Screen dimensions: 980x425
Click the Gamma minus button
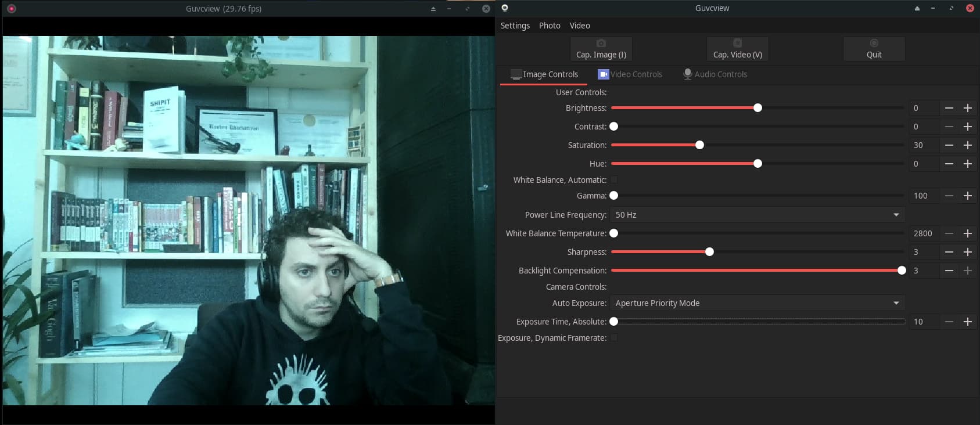point(949,196)
